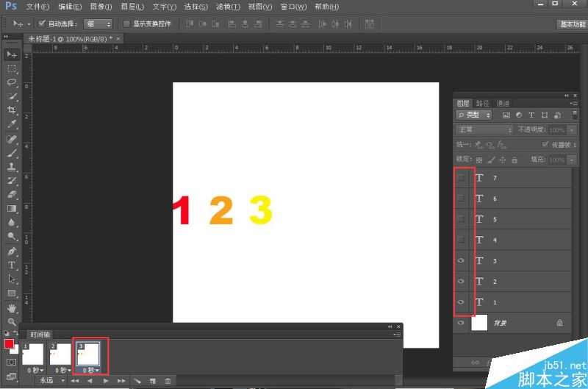Go to the previous frame button
The height and width of the screenshot is (389, 588).
coord(90,381)
